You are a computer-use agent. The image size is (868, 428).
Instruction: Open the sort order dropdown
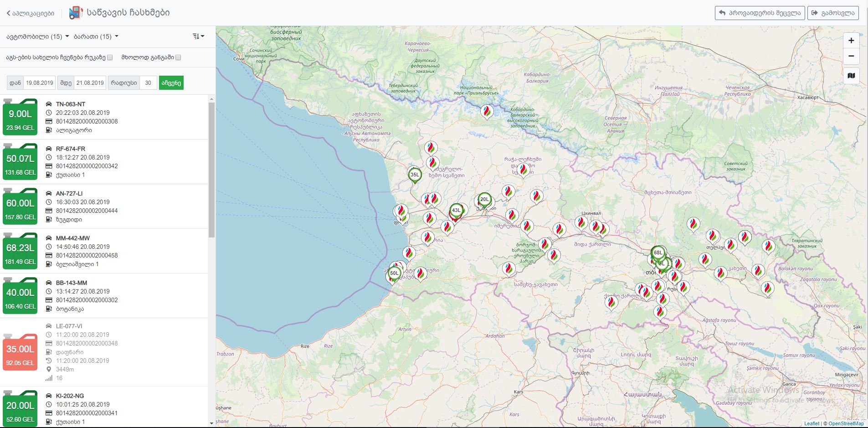tap(198, 36)
